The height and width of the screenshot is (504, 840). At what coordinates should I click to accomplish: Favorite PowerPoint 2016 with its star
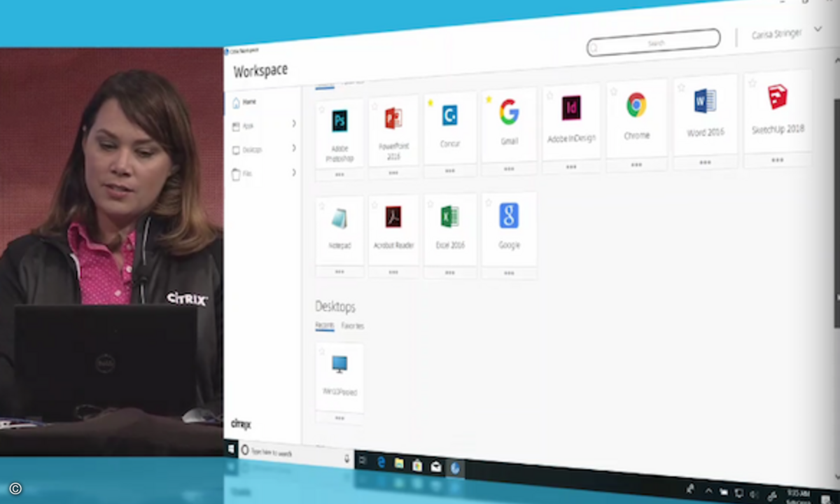point(374,106)
